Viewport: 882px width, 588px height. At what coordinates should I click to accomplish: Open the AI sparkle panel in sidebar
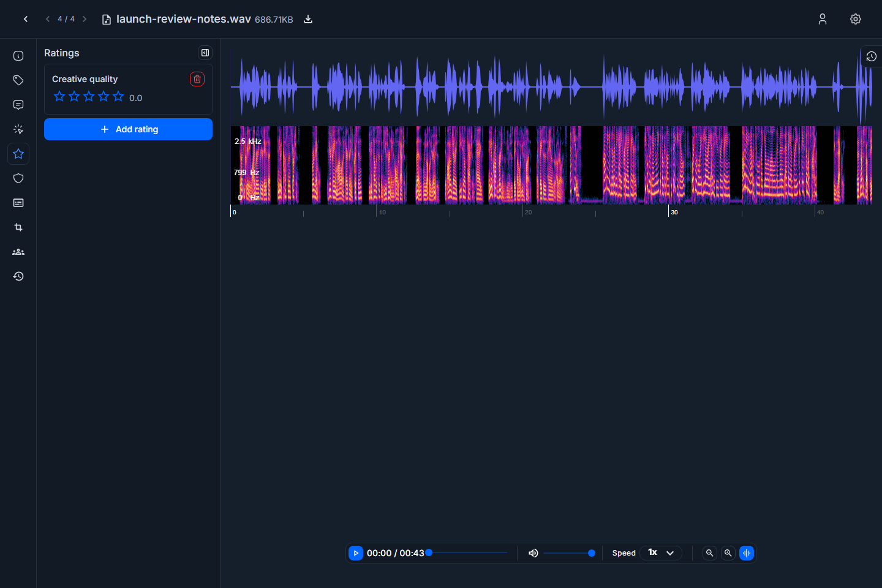coord(18,129)
